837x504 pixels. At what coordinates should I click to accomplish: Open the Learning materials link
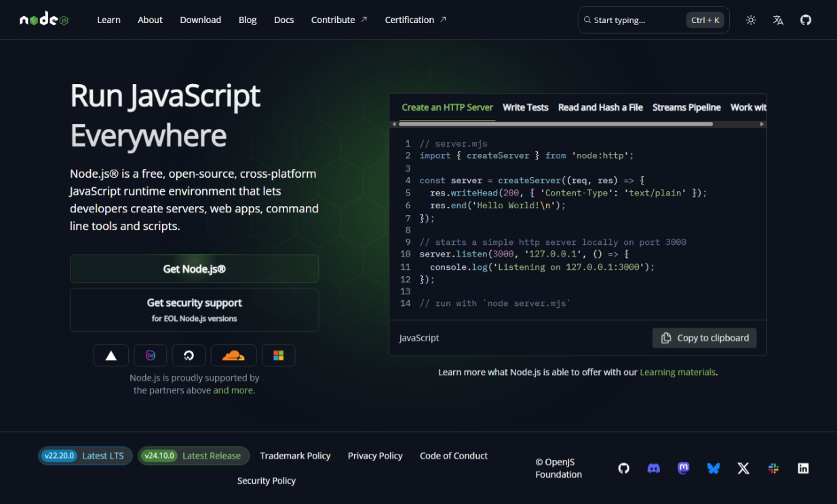(678, 372)
